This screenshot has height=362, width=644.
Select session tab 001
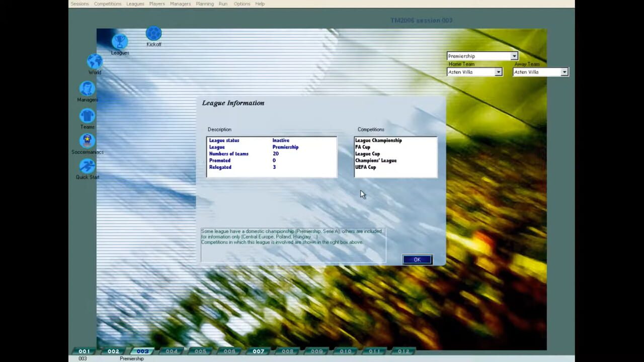click(x=84, y=351)
